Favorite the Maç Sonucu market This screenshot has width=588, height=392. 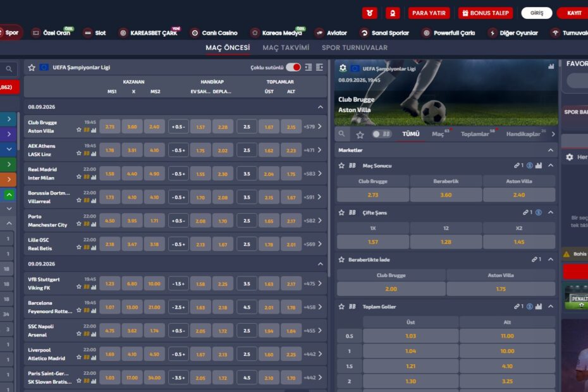pos(341,166)
